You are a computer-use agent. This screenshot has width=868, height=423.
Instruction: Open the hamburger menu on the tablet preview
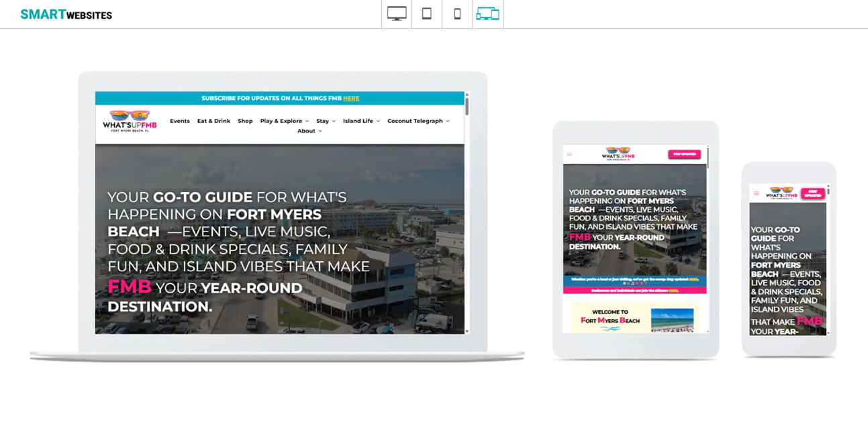pos(571,154)
